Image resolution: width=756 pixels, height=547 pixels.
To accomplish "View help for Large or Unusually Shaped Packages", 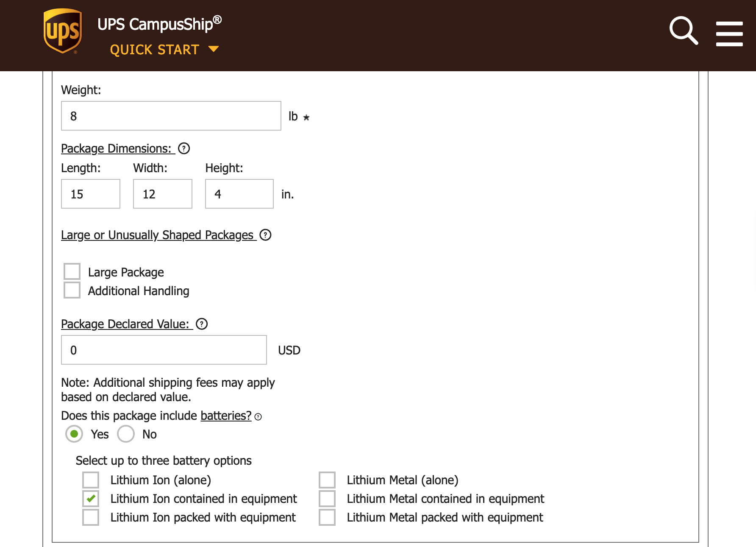I will tap(266, 236).
